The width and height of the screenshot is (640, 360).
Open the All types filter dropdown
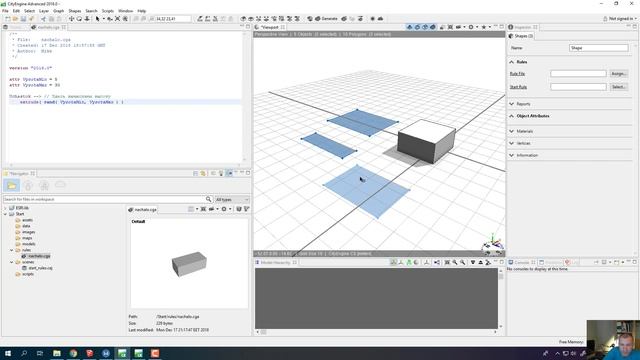[232, 200]
